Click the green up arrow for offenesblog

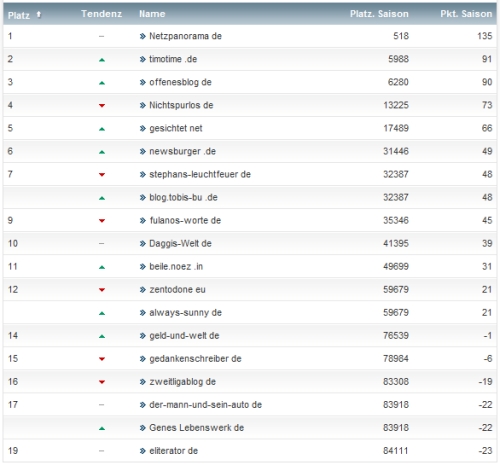102,83
